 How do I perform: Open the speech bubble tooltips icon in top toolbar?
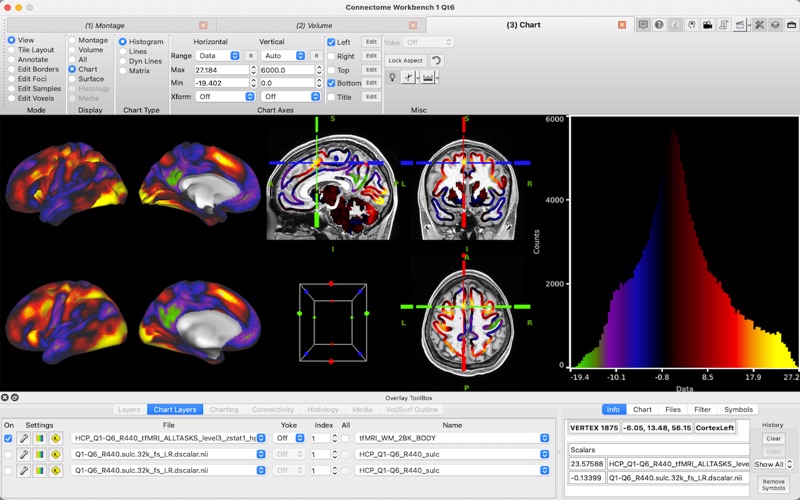coord(643,25)
